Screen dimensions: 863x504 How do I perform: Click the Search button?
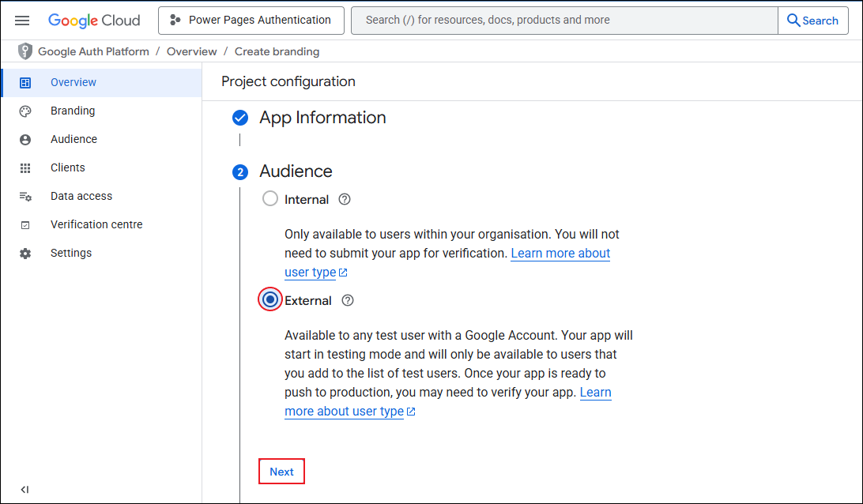pos(813,21)
